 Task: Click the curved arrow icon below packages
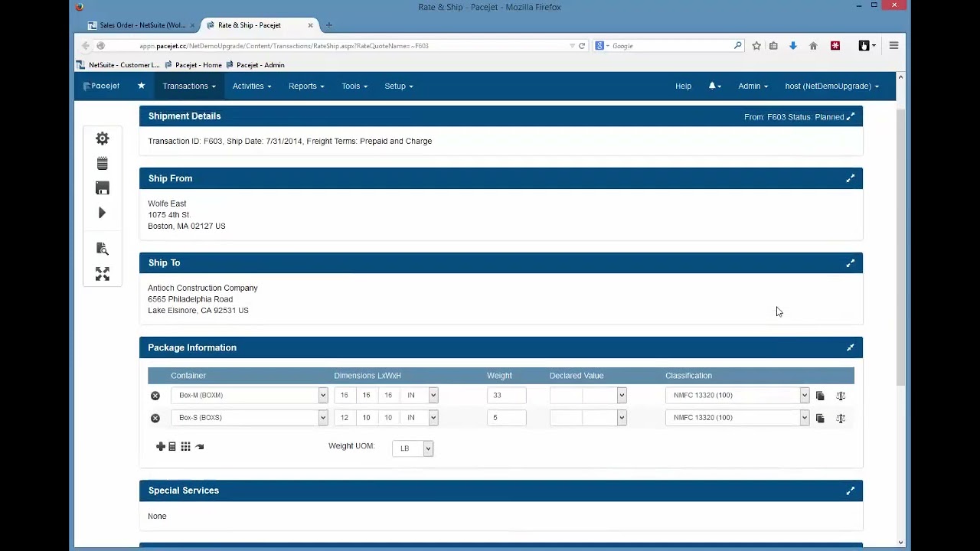point(200,446)
